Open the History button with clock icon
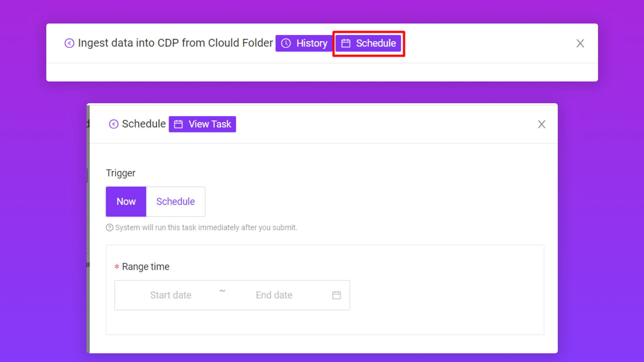This screenshot has width=644, height=362. (304, 43)
